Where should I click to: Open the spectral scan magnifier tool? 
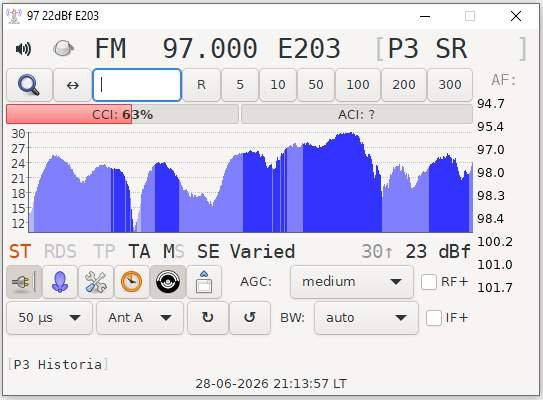[x=29, y=85]
